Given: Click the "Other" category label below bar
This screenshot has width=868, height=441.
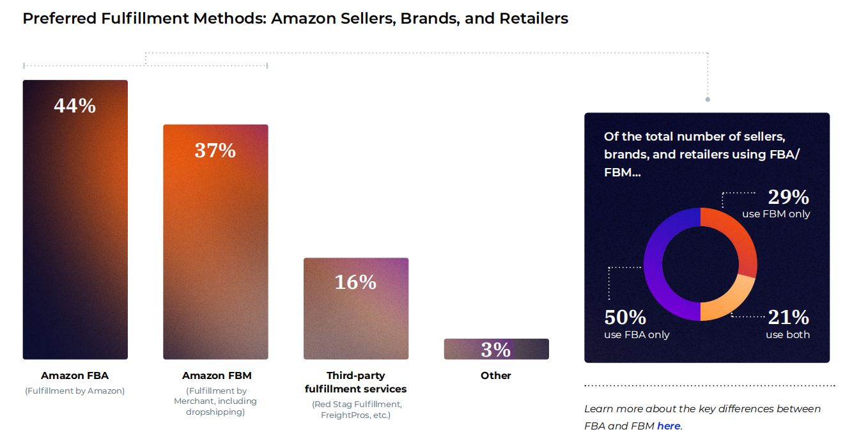Looking at the screenshot, I should [496, 376].
